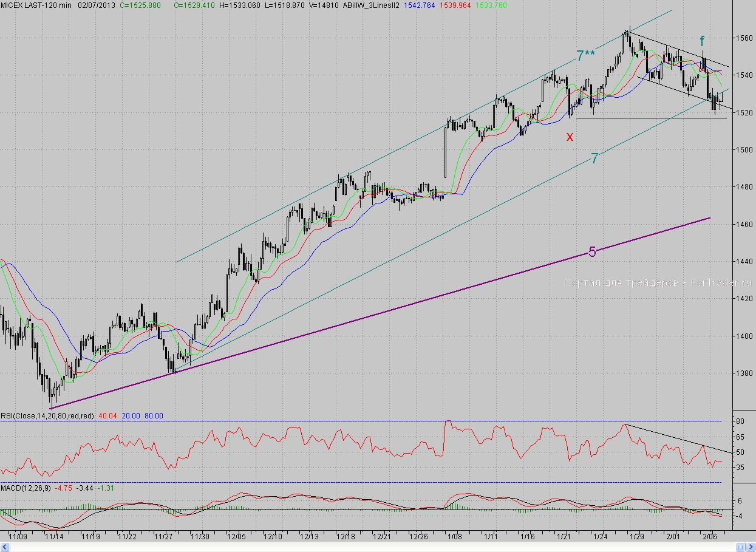Click the '12/21' date axis label
Image resolution: width=756 pixels, height=552 pixels.
coord(383,537)
